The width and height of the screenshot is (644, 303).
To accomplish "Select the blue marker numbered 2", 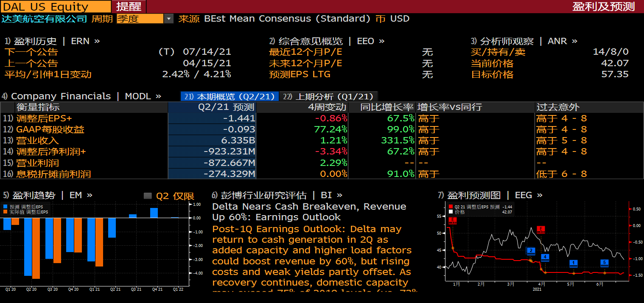I will [x=531, y=251].
